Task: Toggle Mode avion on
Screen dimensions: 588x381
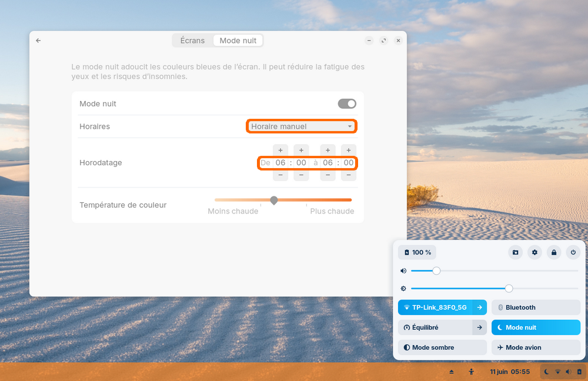Action: coord(536,347)
